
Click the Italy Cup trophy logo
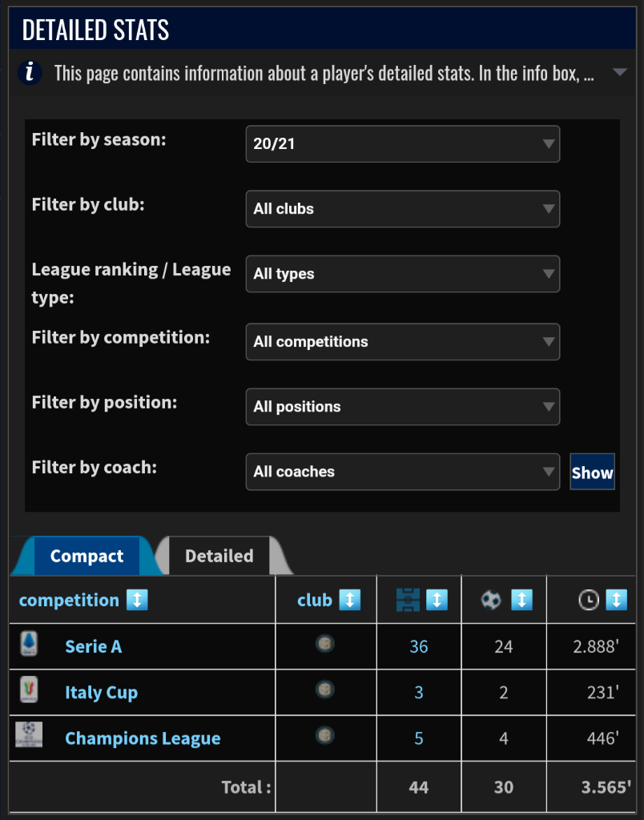(x=29, y=690)
